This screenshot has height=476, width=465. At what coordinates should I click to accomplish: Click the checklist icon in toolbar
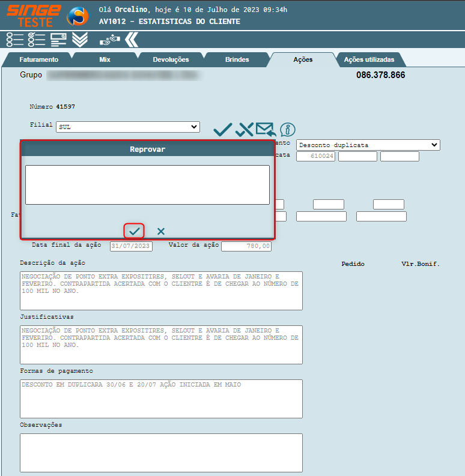(37, 40)
